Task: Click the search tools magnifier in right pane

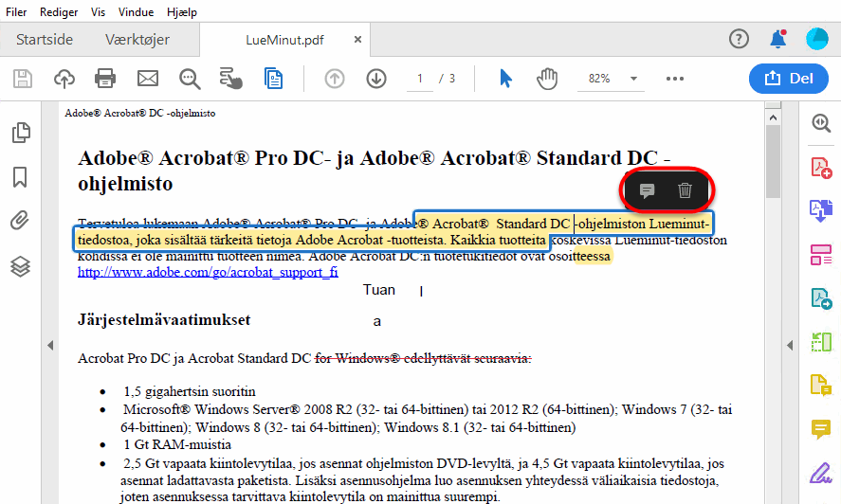Action: coord(821,123)
